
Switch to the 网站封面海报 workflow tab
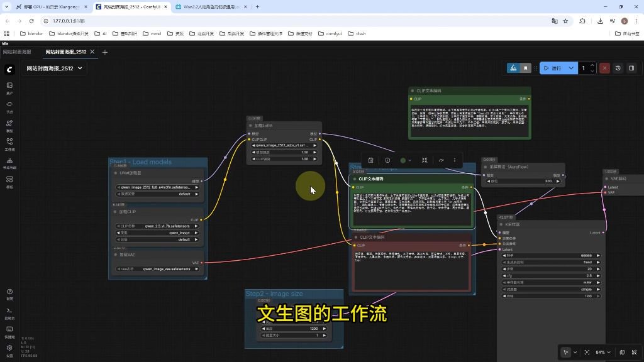point(17,52)
